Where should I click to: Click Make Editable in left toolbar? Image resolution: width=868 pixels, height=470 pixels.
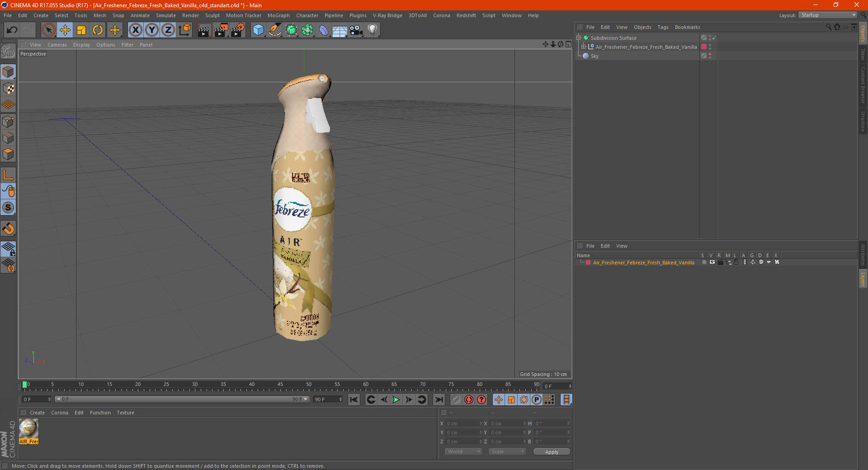tap(8, 52)
